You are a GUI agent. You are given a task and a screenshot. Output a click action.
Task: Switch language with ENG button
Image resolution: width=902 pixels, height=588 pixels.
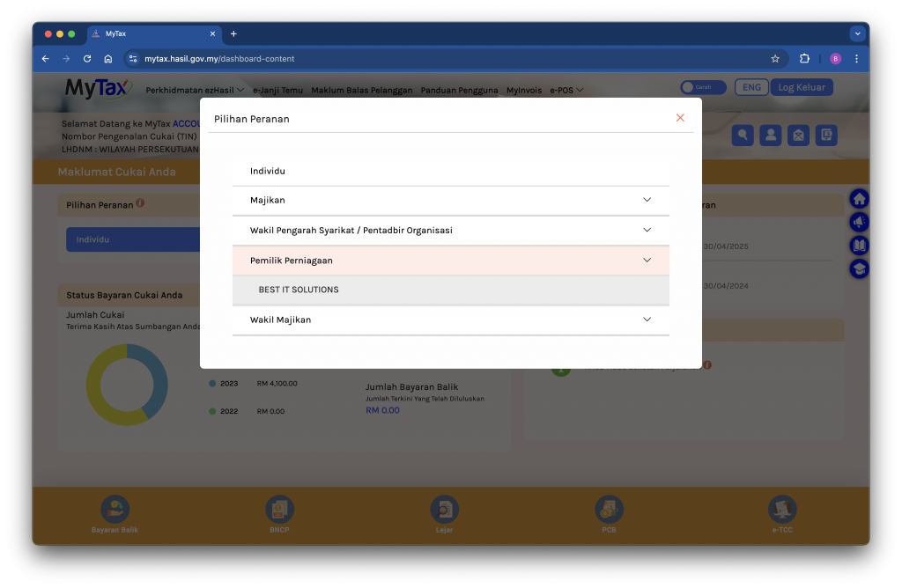click(751, 87)
